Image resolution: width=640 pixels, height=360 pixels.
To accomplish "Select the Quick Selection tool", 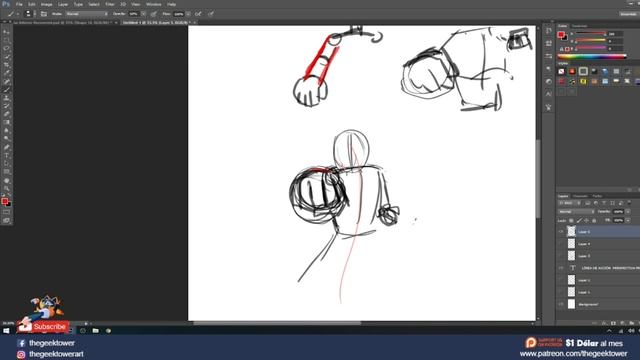I will 6,56.
